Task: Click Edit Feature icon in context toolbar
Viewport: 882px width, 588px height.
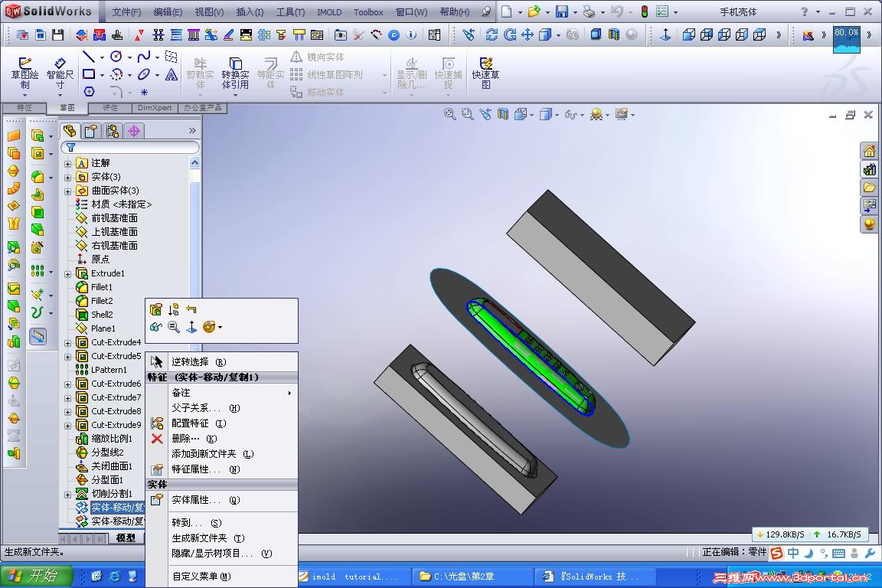Action: click(x=156, y=309)
